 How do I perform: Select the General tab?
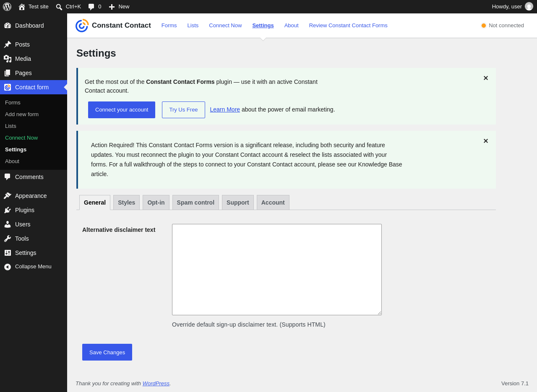(95, 202)
